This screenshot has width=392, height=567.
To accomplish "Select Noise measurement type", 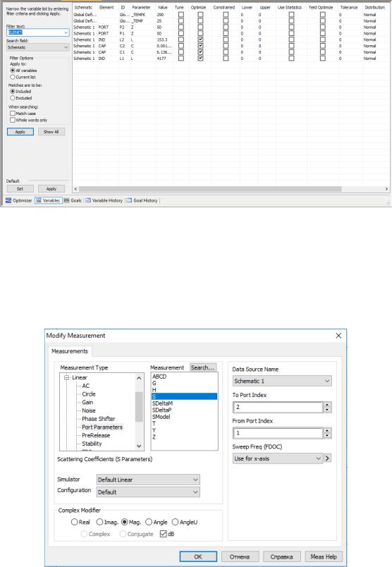I will [89, 410].
